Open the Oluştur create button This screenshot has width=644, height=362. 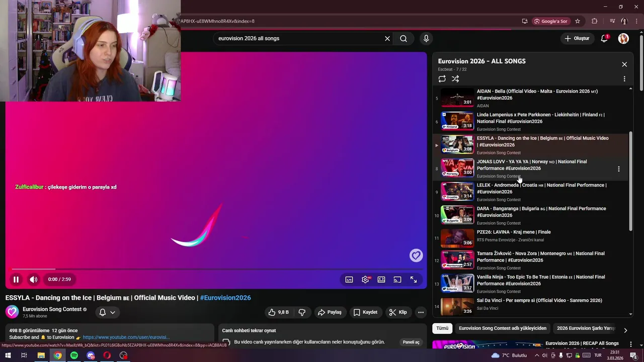(577, 38)
